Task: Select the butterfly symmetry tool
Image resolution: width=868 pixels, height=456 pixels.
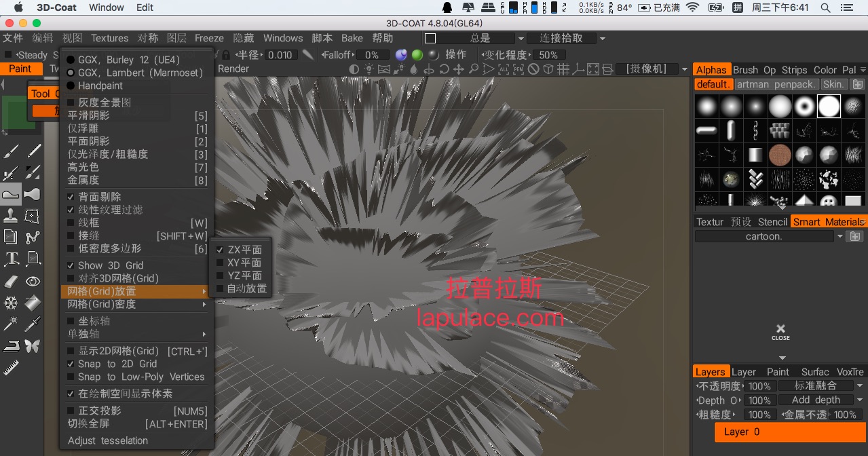Action: (33, 346)
